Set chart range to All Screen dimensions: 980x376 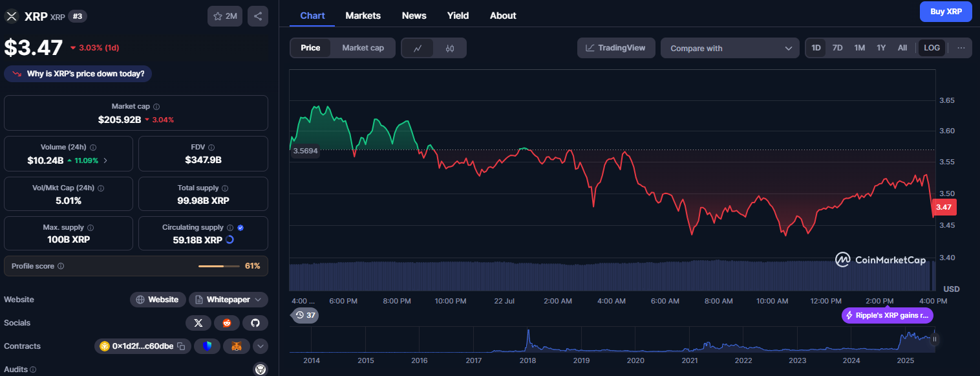click(902, 48)
